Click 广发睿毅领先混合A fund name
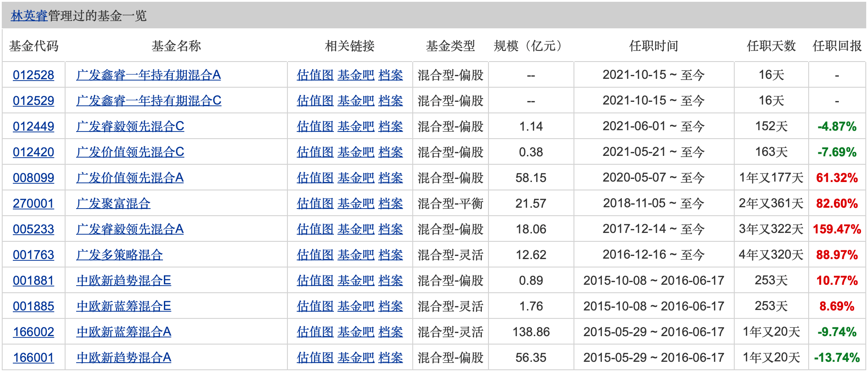 [130, 229]
